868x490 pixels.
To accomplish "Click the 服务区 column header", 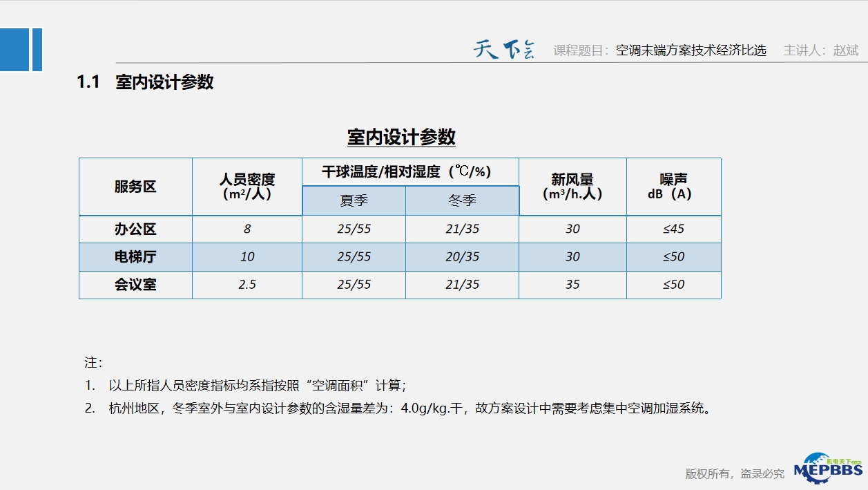I will click(x=135, y=187).
